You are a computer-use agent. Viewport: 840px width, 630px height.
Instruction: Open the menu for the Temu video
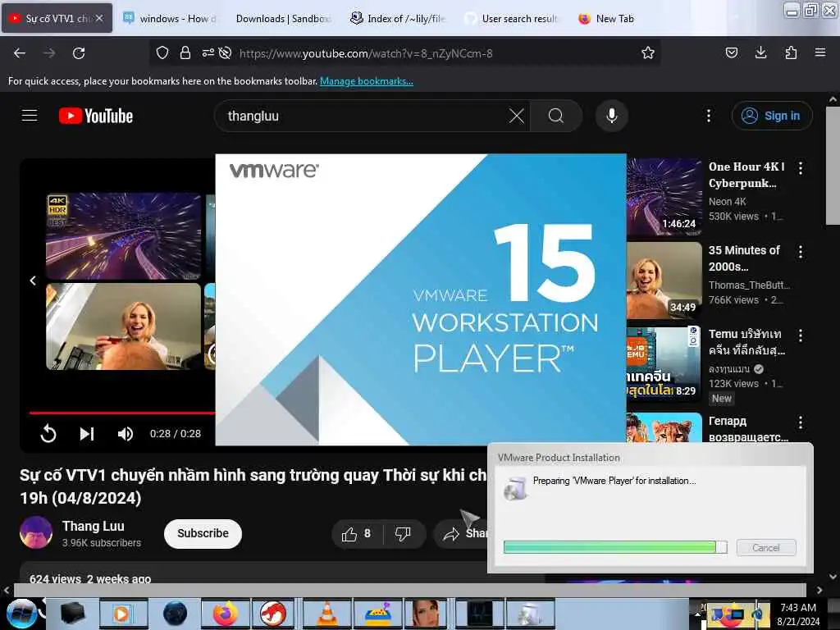pyautogui.click(x=801, y=336)
